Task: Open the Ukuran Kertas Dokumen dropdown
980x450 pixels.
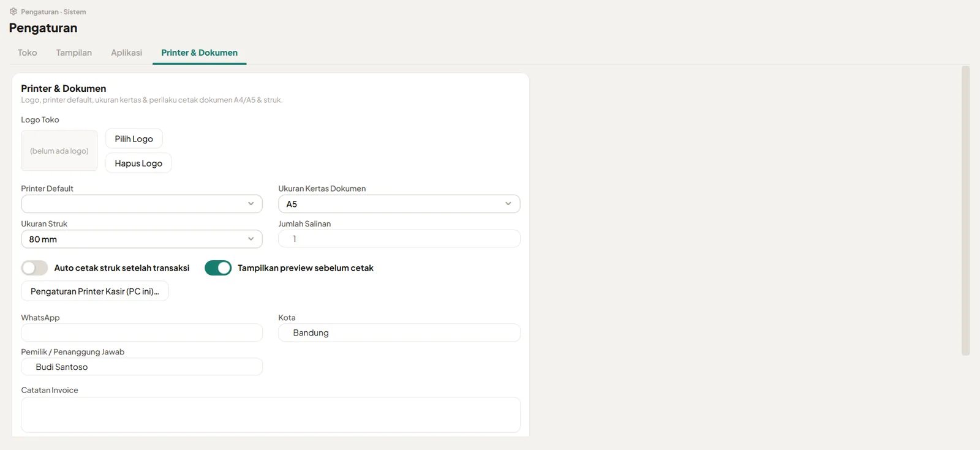Action: click(399, 204)
